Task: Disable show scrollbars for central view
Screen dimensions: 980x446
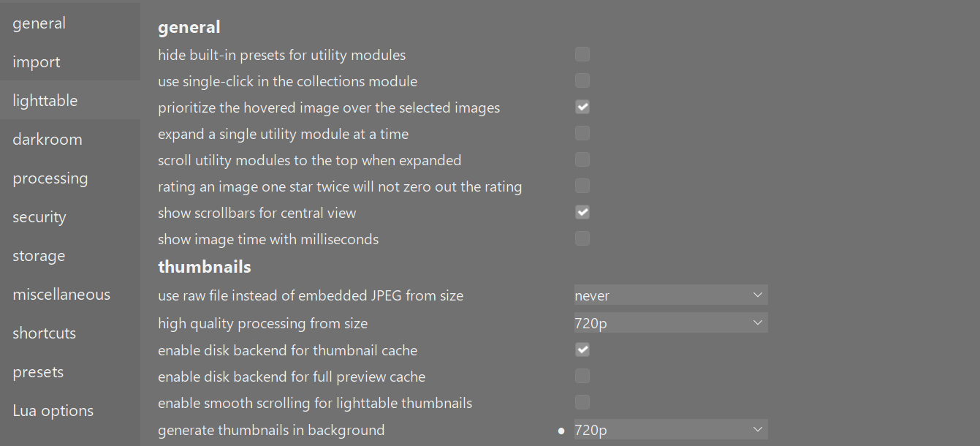Action: coord(582,213)
